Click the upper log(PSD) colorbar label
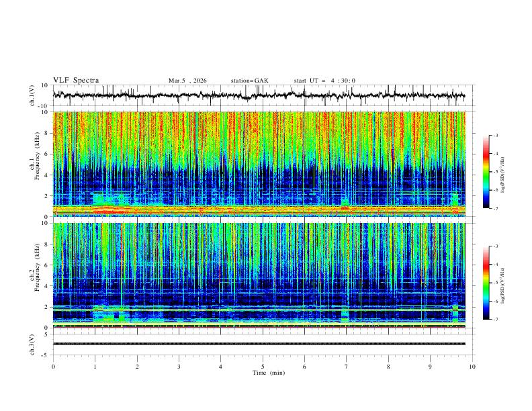This screenshot has height=411, width=532. (502, 175)
